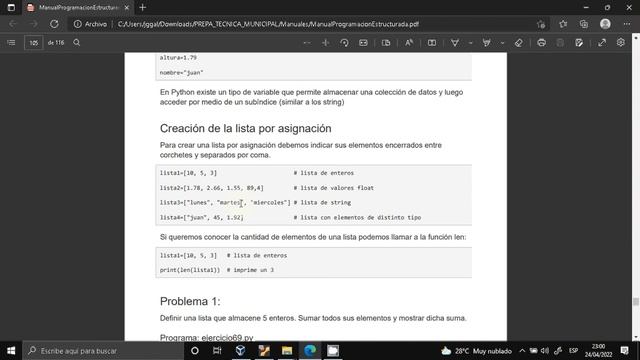Open the Favorites list icon
The height and width of the screenshot is (360, 640).
(x=563, y=24)
